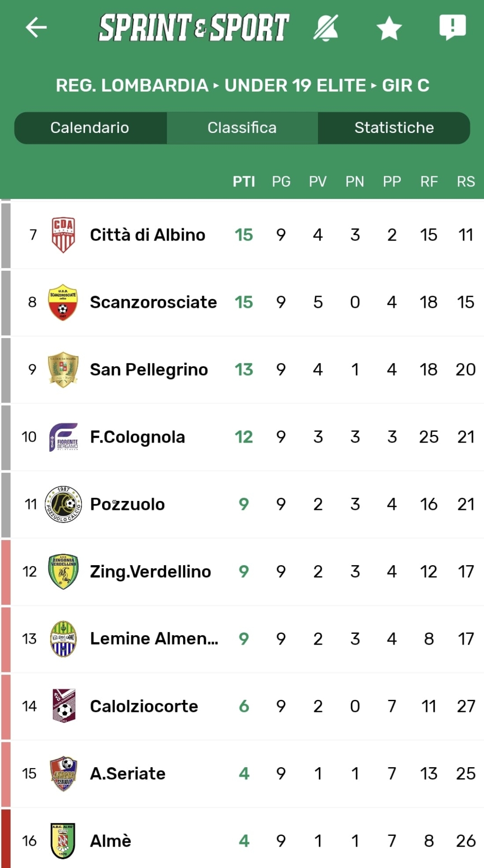The image size is (484, 868).
Task: Tap the back arrow icon
Action: tap(36, 28)
